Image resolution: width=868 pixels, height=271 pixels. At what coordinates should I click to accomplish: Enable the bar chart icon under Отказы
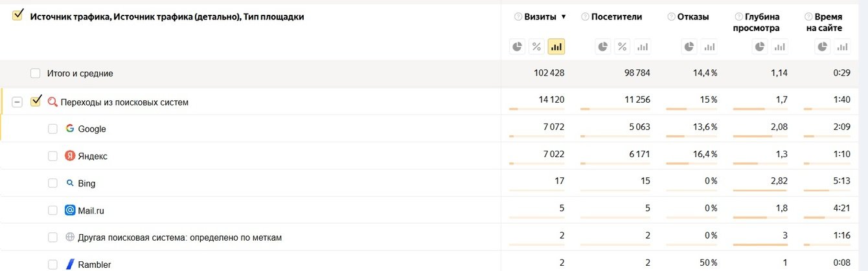[709, 47]
